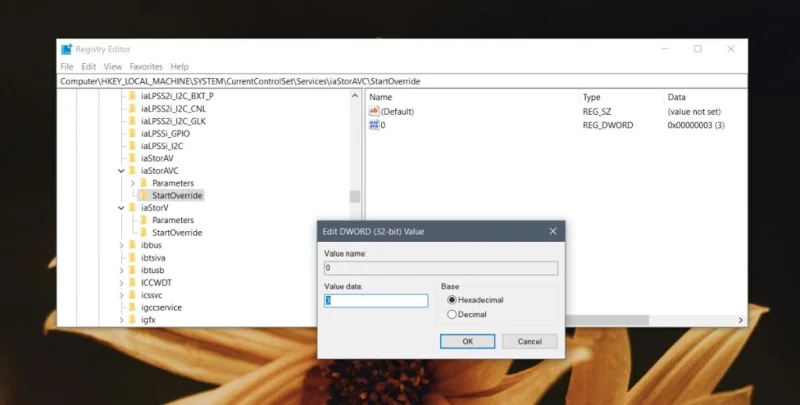Open the View menu

[113, 66]
